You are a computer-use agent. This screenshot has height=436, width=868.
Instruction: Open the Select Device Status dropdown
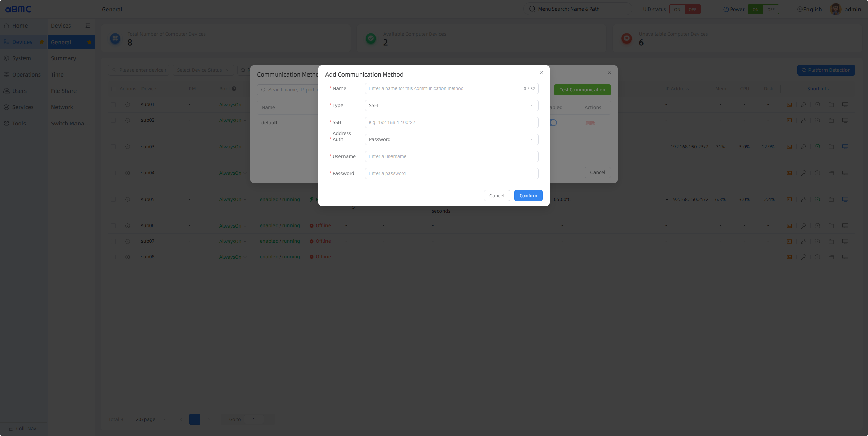tap(203, 70)
